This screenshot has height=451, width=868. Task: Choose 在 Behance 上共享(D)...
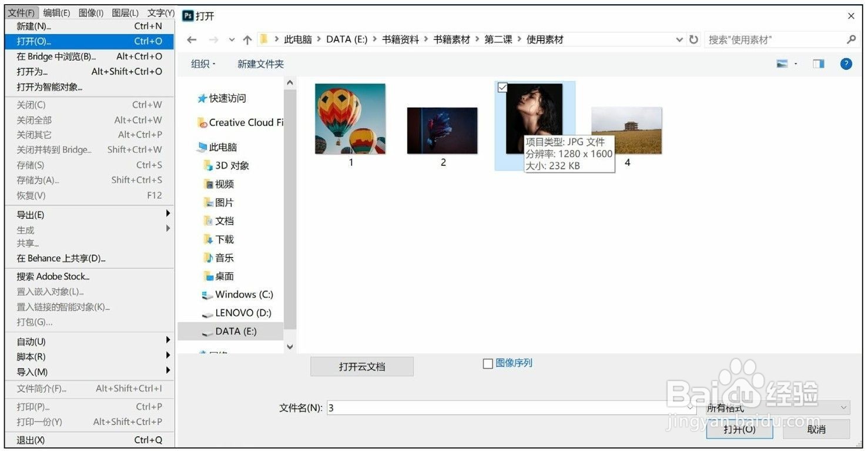click(88, 258)
